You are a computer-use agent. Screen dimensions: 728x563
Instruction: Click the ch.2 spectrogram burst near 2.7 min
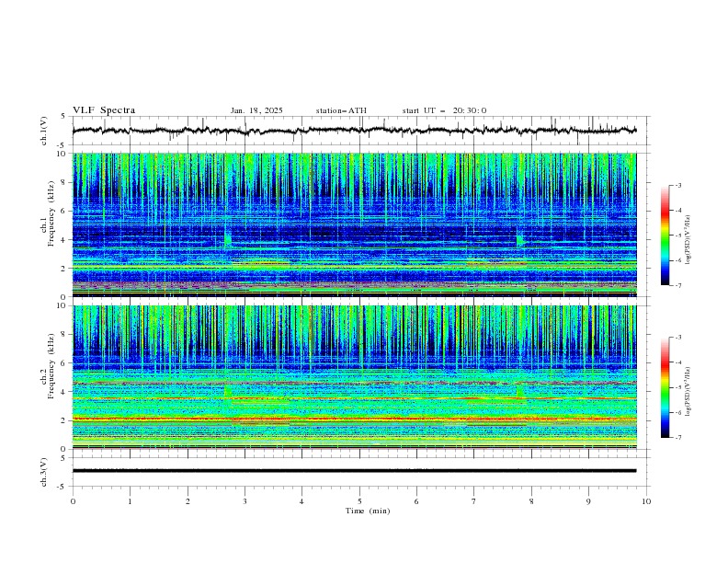click(228, 391)
